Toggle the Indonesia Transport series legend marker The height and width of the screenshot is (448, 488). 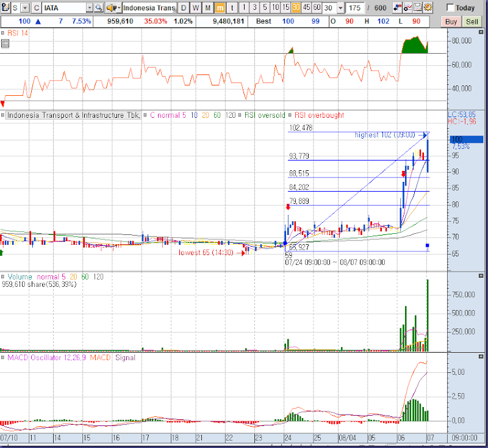coord(3,115)
